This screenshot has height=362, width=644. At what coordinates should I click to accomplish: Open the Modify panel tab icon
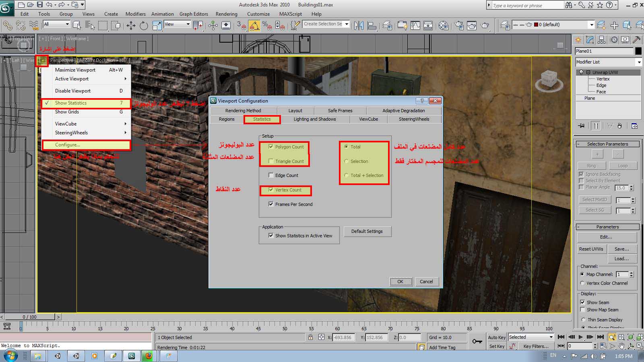tap(590, 40)
